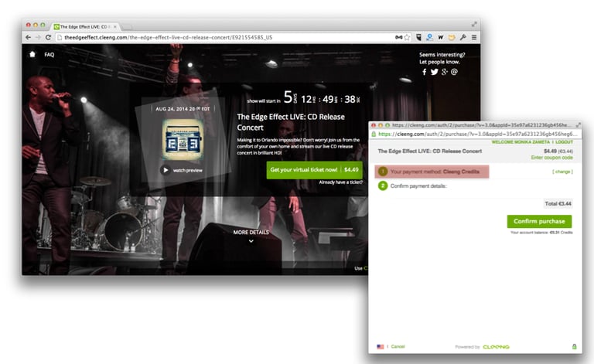Screen dimensions: 594x364
Task: Close The Edge Effect LIVE tab
Action: pyautogui.click(x=114, y=27)
